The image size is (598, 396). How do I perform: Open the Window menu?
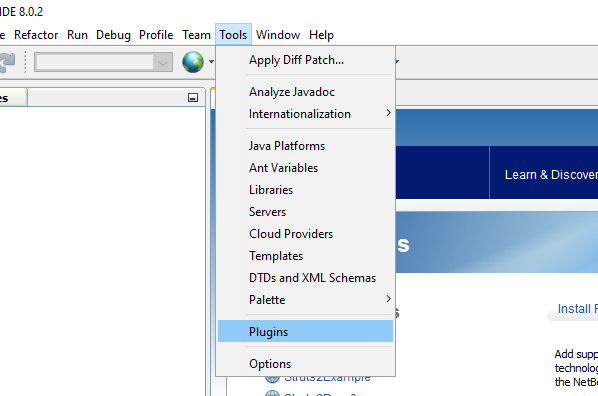pyautogui.click(x=278, y=35)
